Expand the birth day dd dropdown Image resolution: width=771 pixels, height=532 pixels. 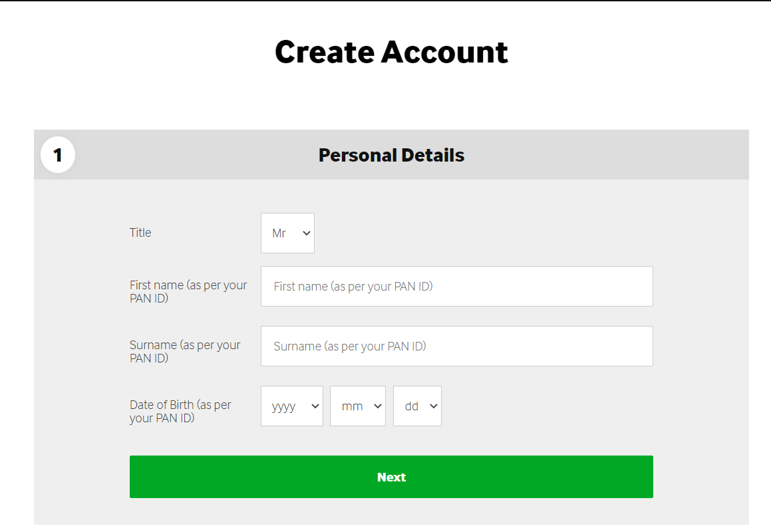point(416,406)
